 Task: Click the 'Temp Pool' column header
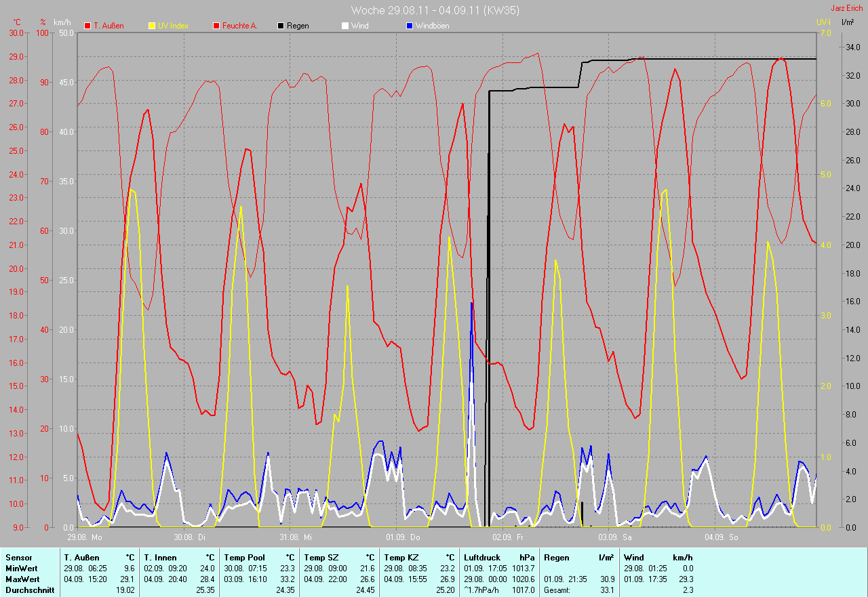(x=244, y=558)
